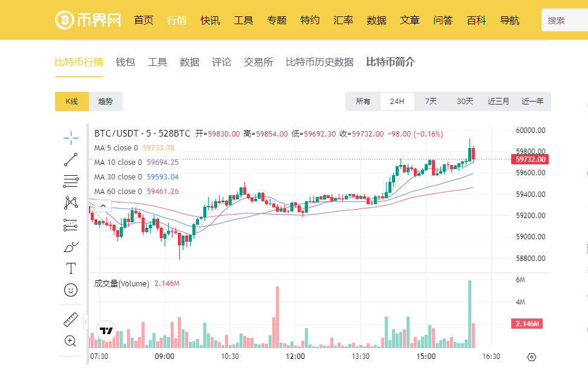Select the XABCD pattern tool
588x371 pixels.
click(71, 203)
